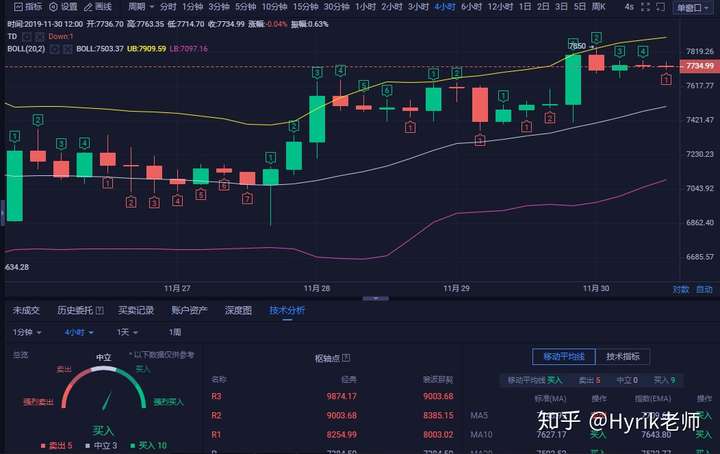Open the 单窗口 window layout dropdown

[692, 8]
